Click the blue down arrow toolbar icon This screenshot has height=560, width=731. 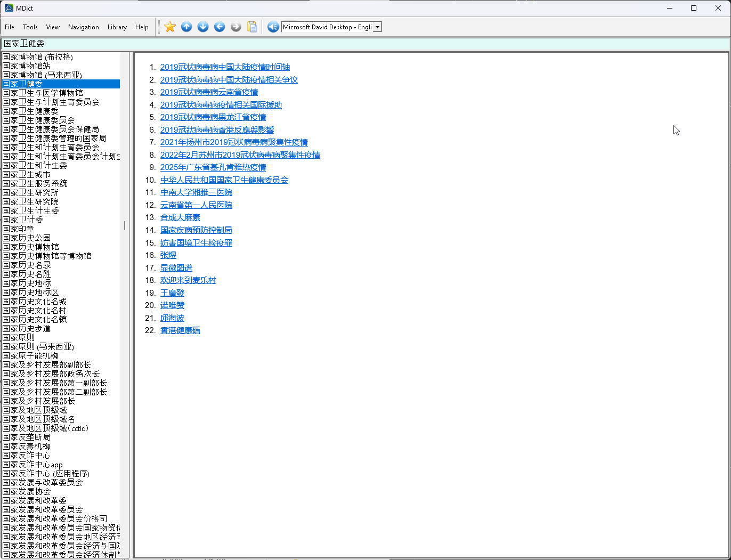pyautogui.click(x=203, y=27)
